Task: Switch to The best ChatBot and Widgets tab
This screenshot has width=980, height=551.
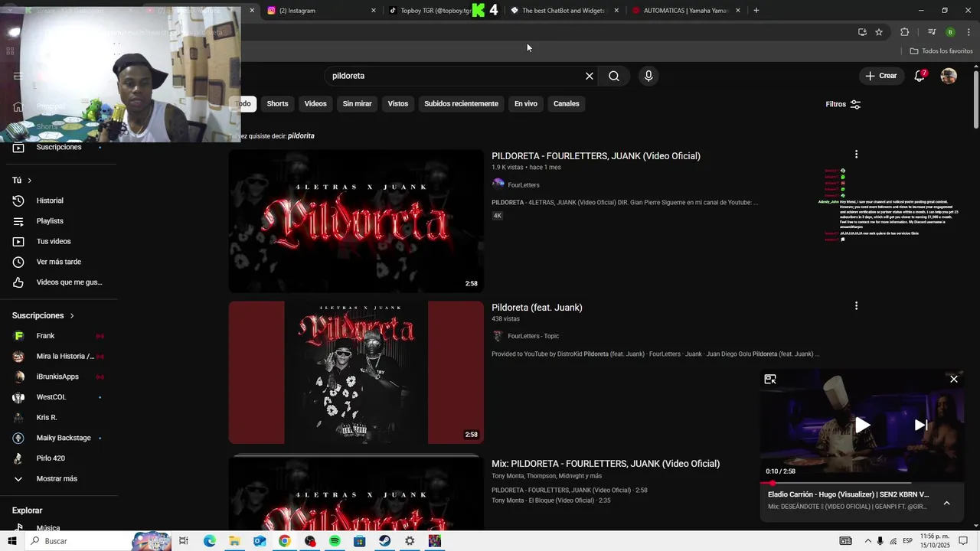Action: click(565, 11)
